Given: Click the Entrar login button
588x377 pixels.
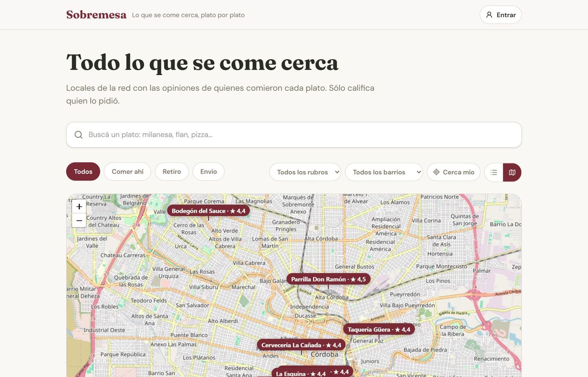Looking at the screenshot, I should (x=501, y=15).
